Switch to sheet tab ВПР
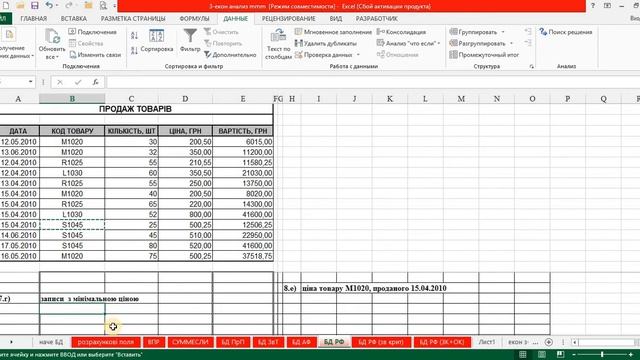Image resolution: width=640 pixels, height=360 pixels. tap(154, 342)
